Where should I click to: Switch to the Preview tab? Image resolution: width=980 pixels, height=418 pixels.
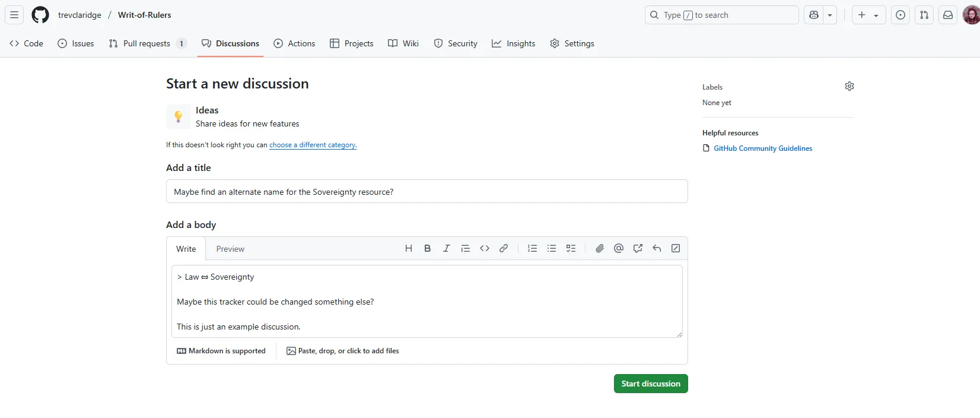pyautogui.click(x=230, y=249)
